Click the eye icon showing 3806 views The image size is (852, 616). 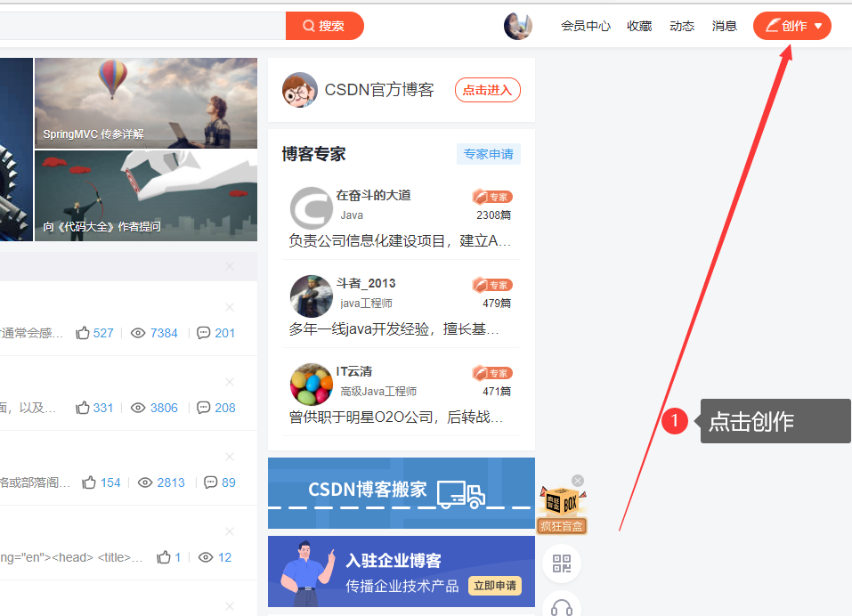138,408
